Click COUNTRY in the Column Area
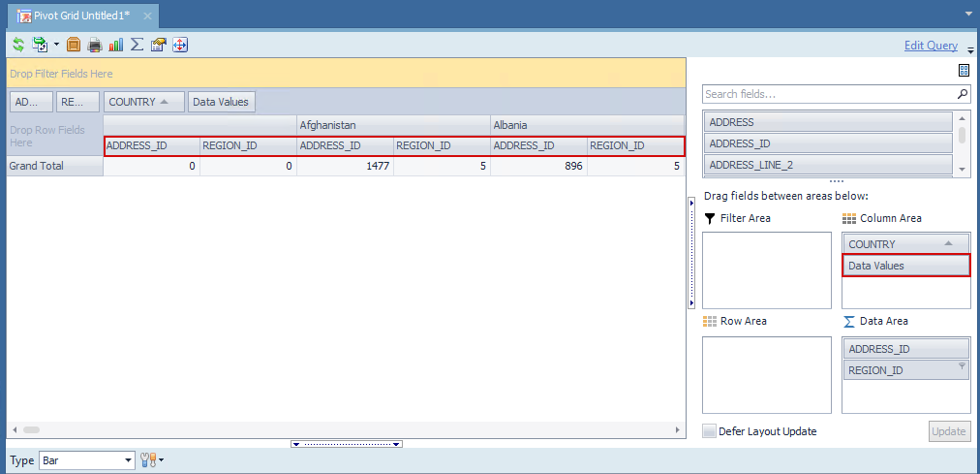The image size is (980, 474). click(x=905, y=244)
